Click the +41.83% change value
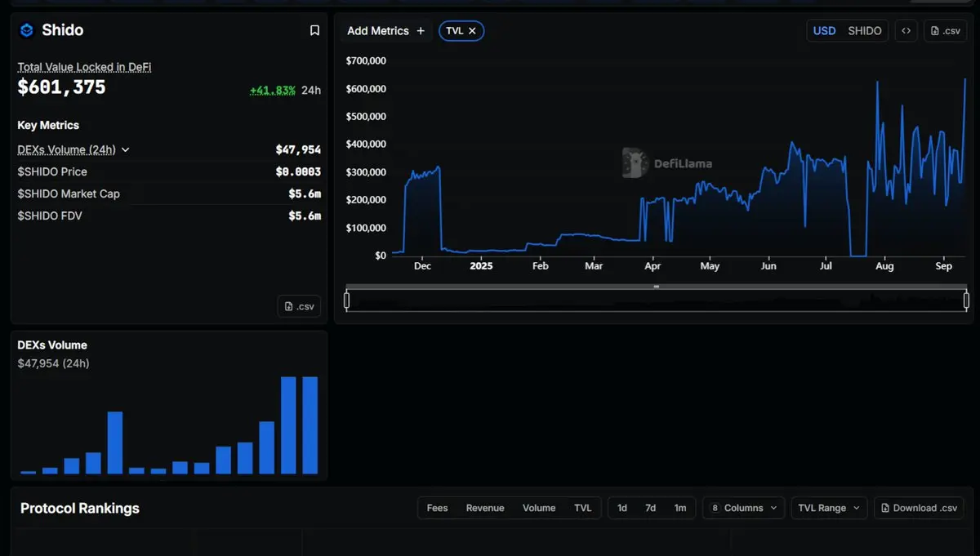 tap(273, 90)
